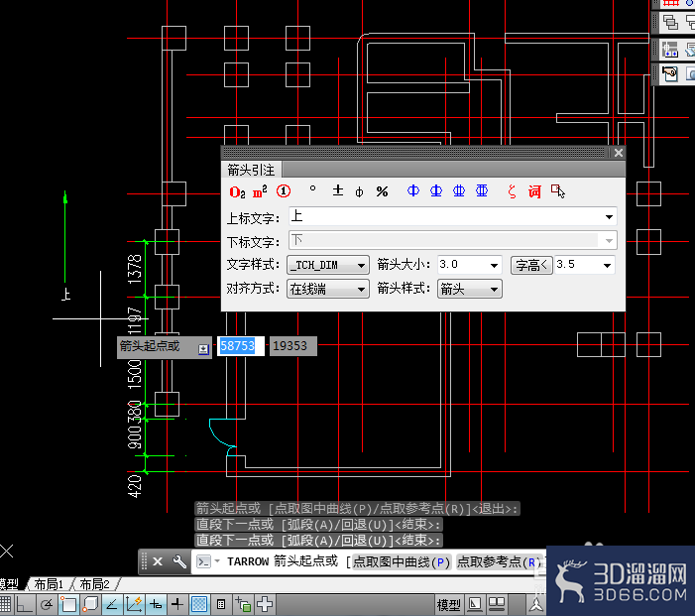Toggle grid display in status bar
Screen dimensions: 695x616
coord(5,604)
